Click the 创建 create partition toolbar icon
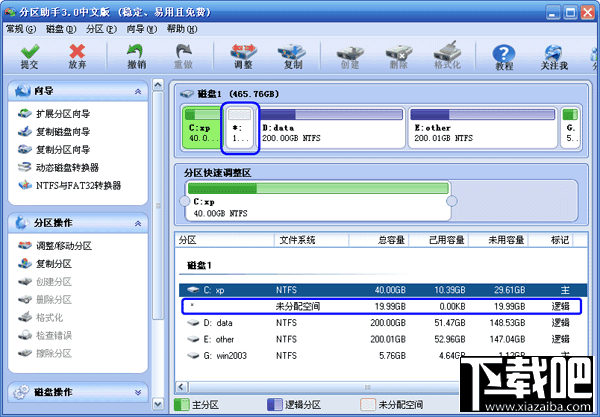 [350, 53]
